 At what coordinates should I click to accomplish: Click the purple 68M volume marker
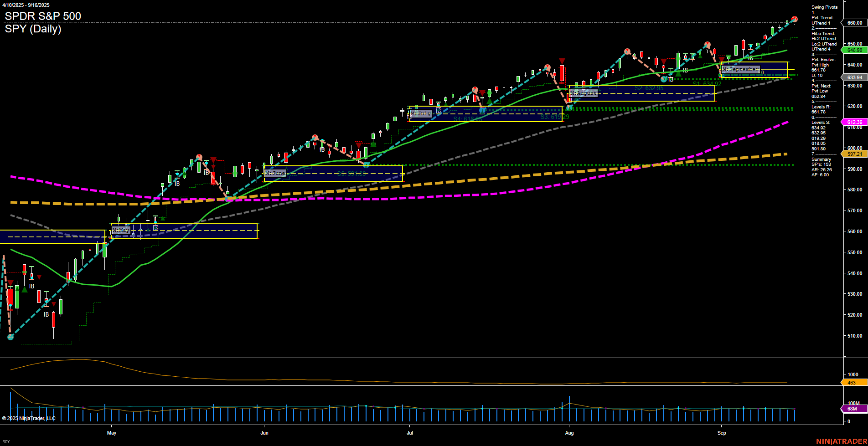852,409
